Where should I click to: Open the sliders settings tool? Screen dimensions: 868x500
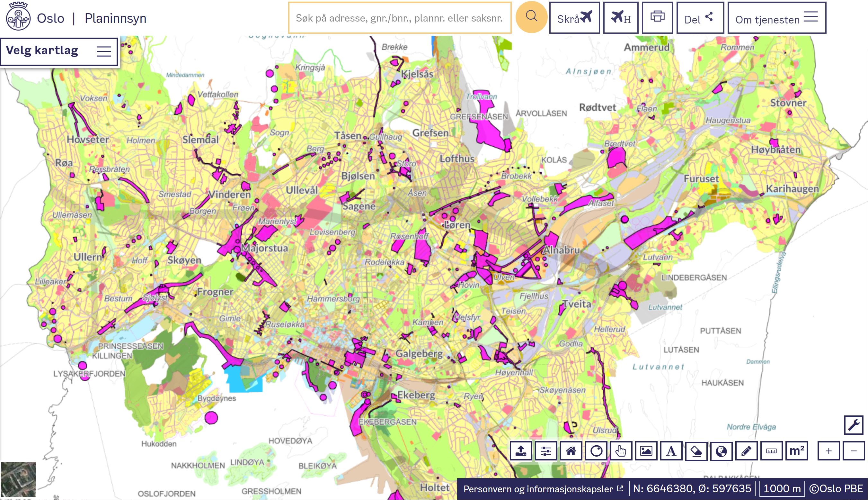(x=546, y=450)
